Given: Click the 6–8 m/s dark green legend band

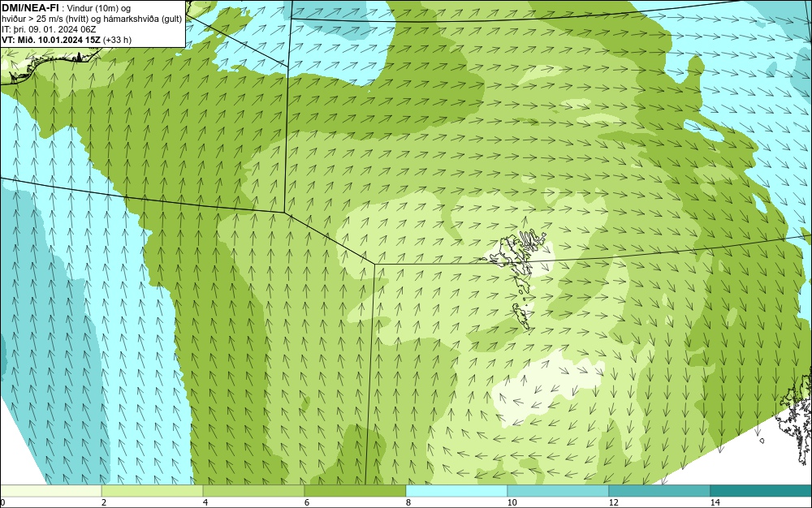Looking at the screenshot, I should pos(356,490).
